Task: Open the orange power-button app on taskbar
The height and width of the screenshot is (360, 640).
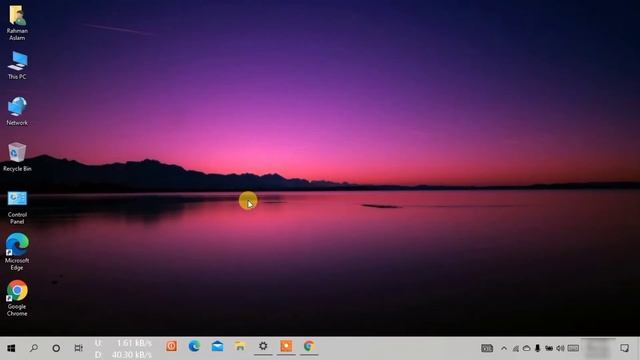Action: tap(171, 346)
